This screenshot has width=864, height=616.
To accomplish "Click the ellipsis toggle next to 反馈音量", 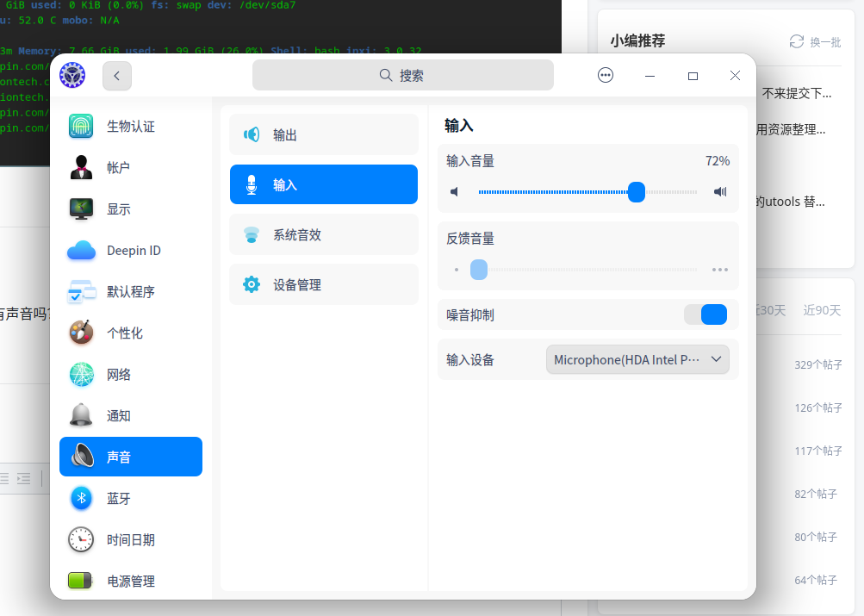I will pyautogui.click(x=719, y=269).
